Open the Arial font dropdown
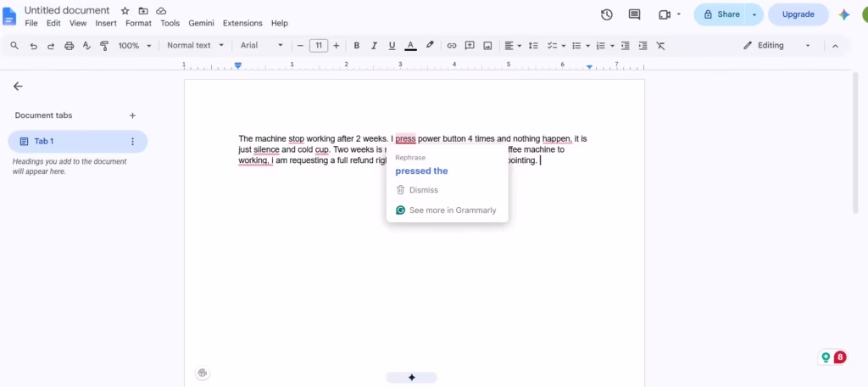 point(262,46)
